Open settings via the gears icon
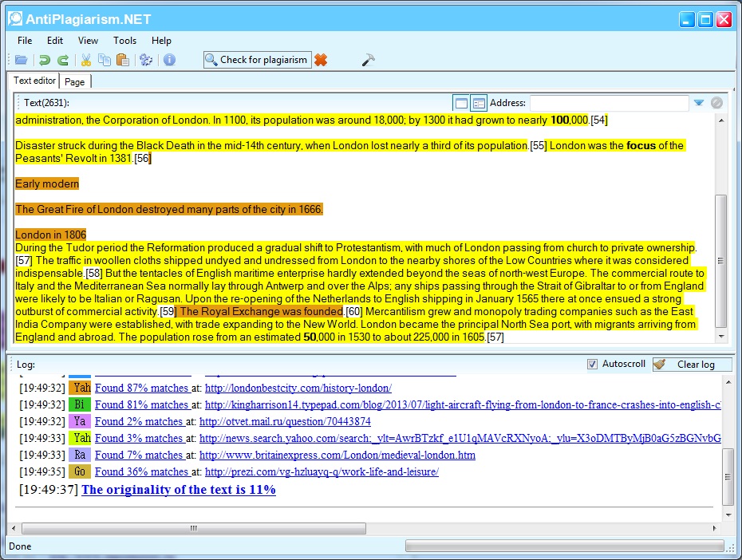The image size is (742, 560). pyautogui.click(x=146, y=60)
